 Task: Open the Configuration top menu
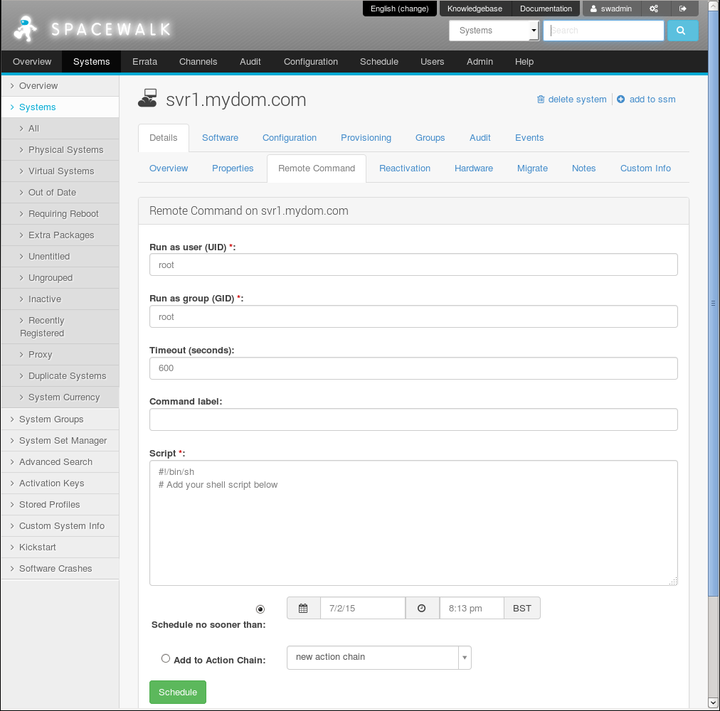(310, 62)
